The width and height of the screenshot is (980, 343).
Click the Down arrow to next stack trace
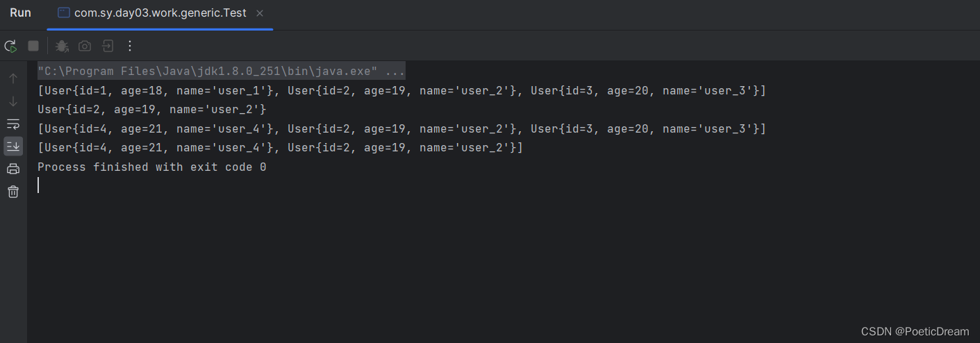(13, 101)
